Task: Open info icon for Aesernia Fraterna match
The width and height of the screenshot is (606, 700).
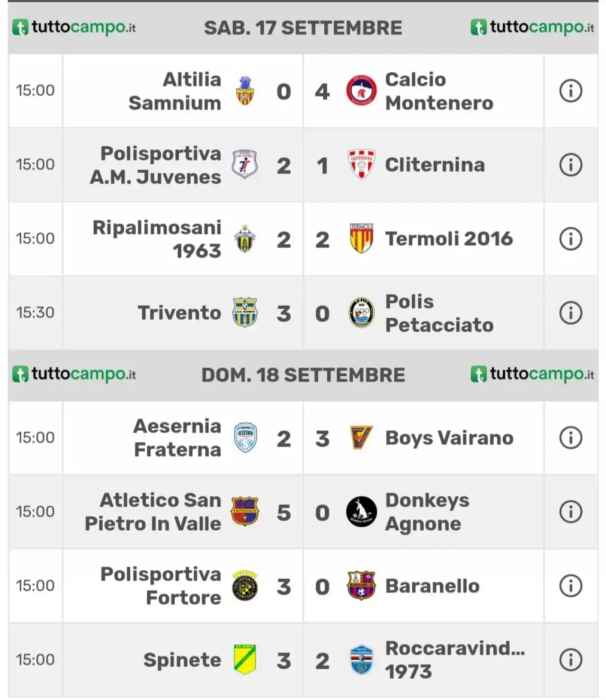Action: coord(570,438)
